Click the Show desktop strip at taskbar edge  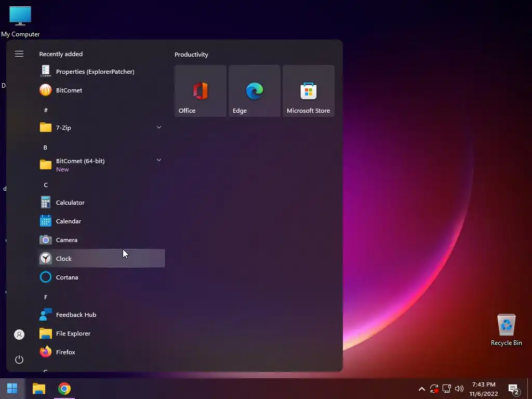coord(529,389)
